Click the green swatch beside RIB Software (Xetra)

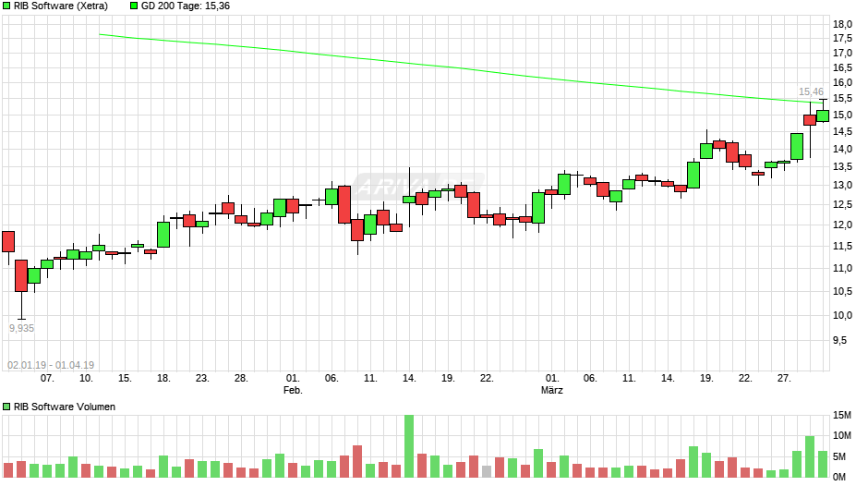pos(6,6)
